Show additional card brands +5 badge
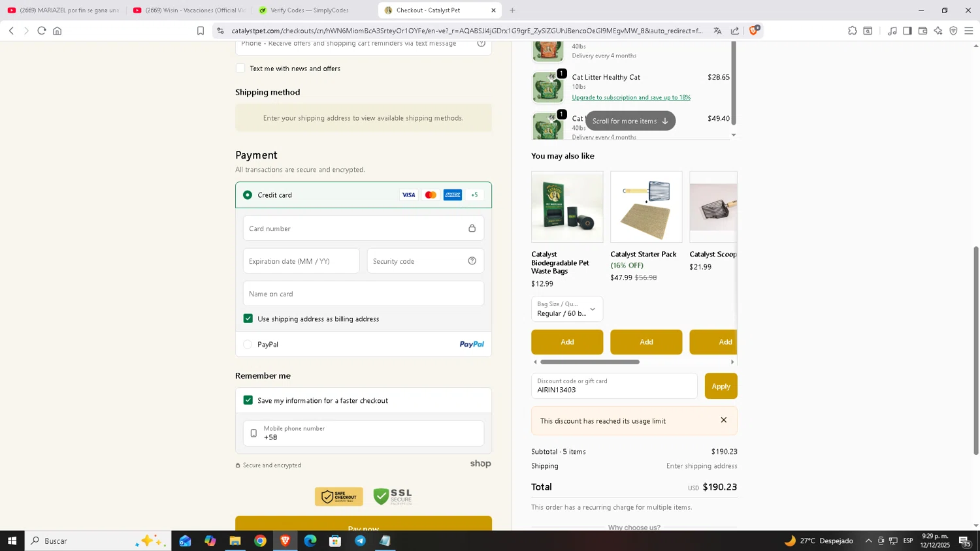 (x=475, y=195)
